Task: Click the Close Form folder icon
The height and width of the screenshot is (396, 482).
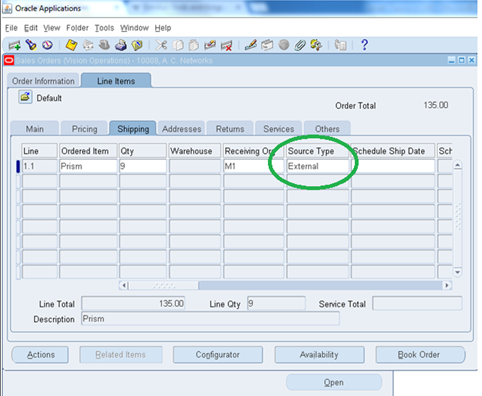Action: (137, 45)
